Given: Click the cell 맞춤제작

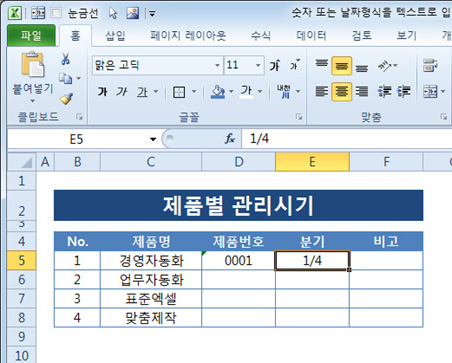Looking at the screenshot, I should (151, 318).
